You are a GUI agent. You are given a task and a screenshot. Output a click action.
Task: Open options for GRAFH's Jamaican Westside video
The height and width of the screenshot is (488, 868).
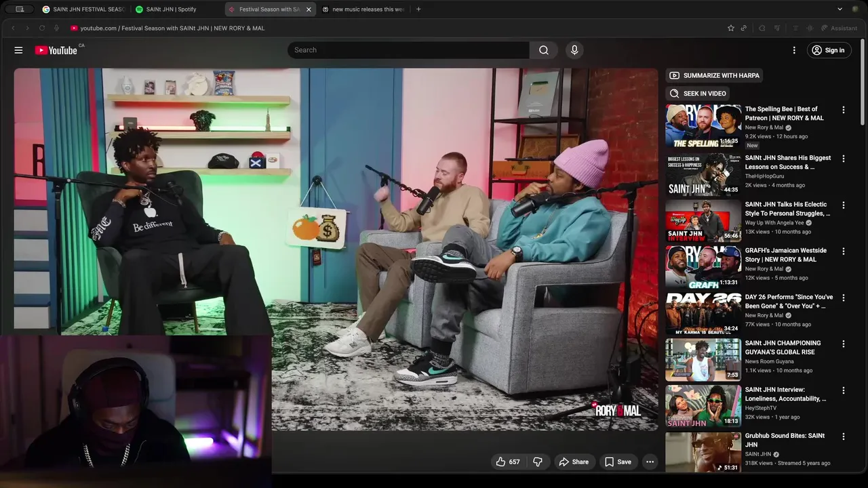[x=844, y=251]
